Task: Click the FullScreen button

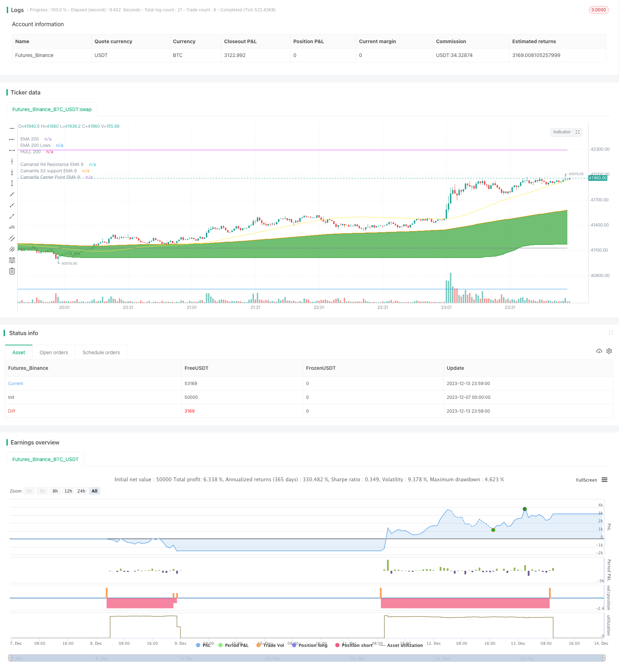Action: click(x=586, y=480)
